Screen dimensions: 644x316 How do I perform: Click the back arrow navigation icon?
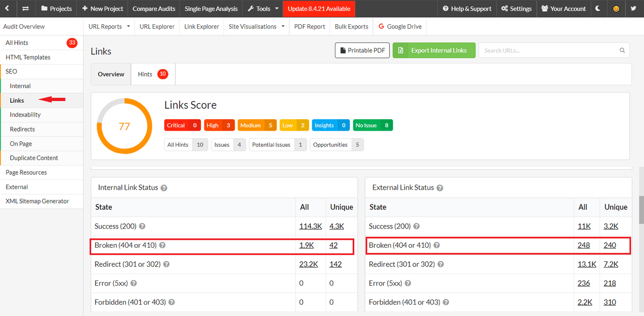coord(6,9)
